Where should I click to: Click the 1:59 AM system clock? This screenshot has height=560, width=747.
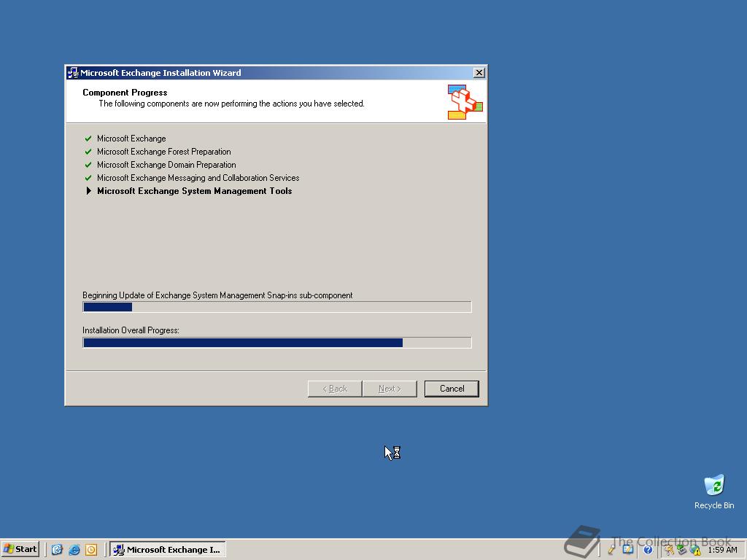[x=722, y=550]
